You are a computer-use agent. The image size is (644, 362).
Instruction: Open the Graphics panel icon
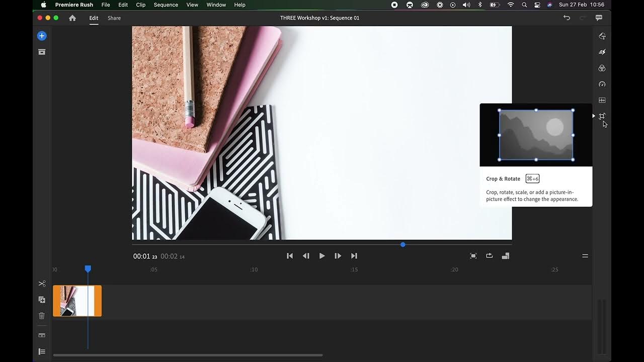[602, 36]
